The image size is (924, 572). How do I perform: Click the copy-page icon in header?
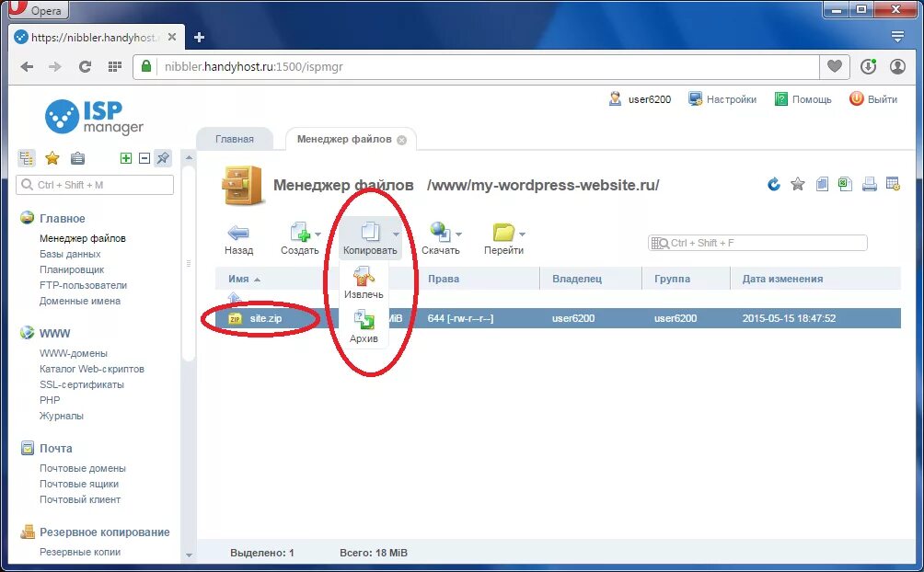point(822,185)
